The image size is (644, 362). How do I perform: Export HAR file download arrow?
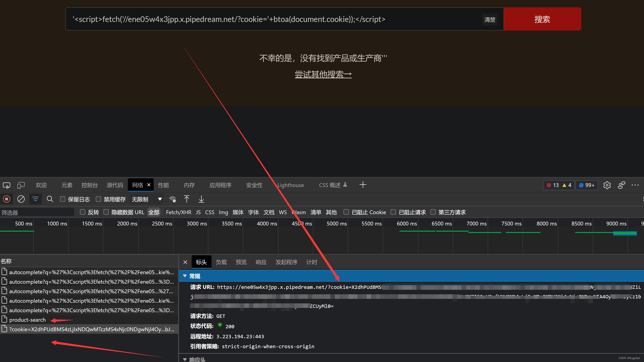pyautogui.click(x=201, y=199)
